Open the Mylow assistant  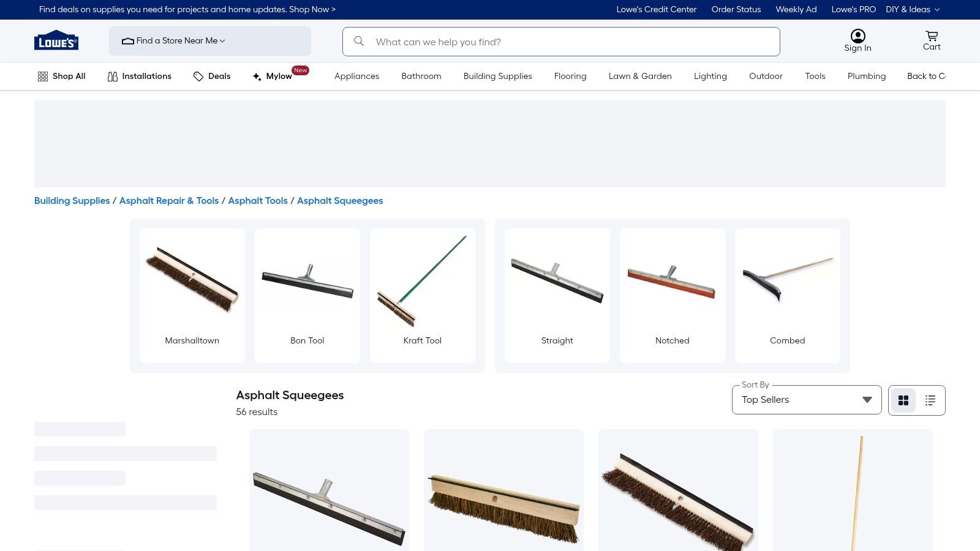pos(275,76)
